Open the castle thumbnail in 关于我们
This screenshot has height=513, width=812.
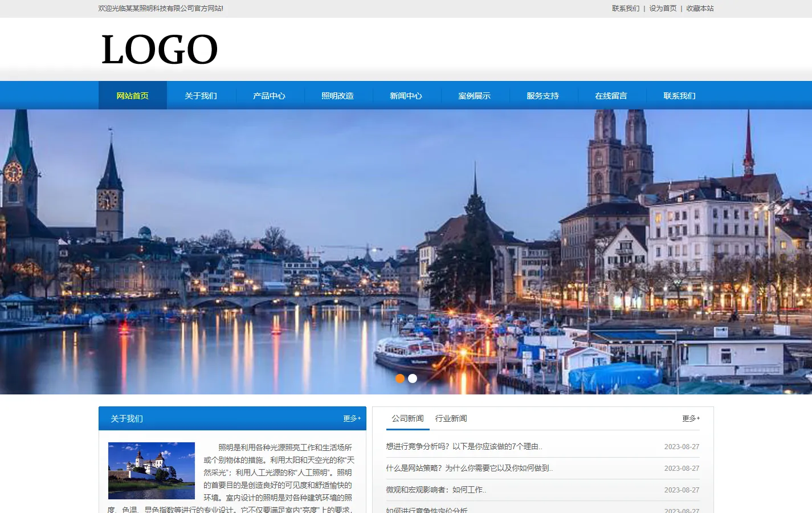click(x=152, y=471)
